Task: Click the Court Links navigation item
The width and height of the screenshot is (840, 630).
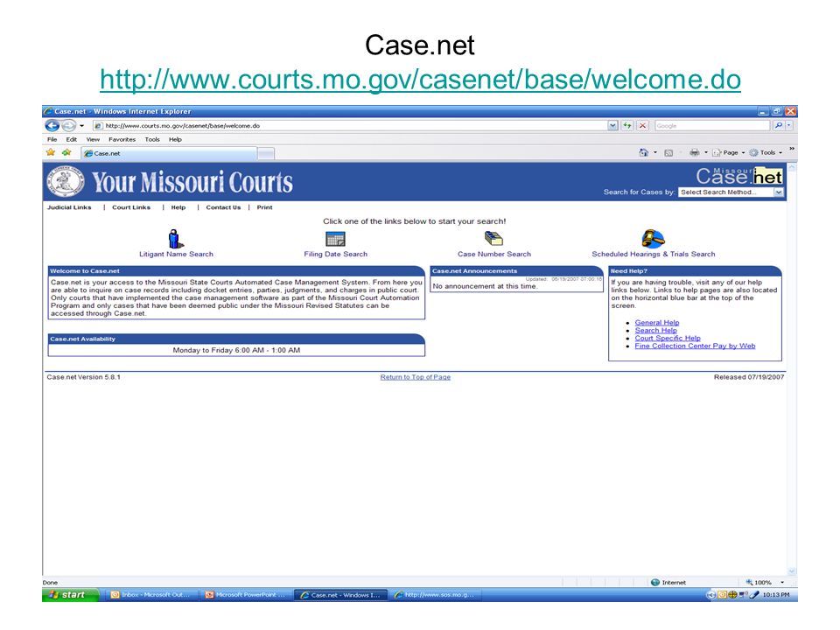Action: pyautogui.click(x=131, y=207)
